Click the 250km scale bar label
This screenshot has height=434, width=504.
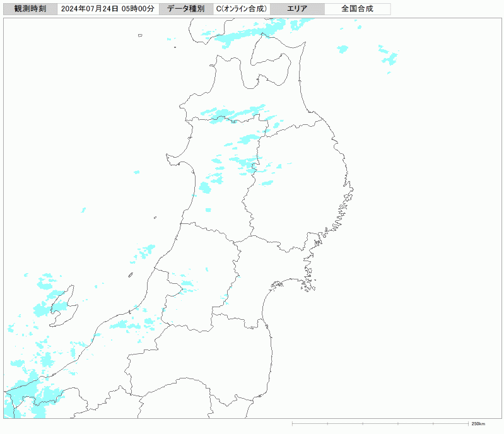click(478, 424)
